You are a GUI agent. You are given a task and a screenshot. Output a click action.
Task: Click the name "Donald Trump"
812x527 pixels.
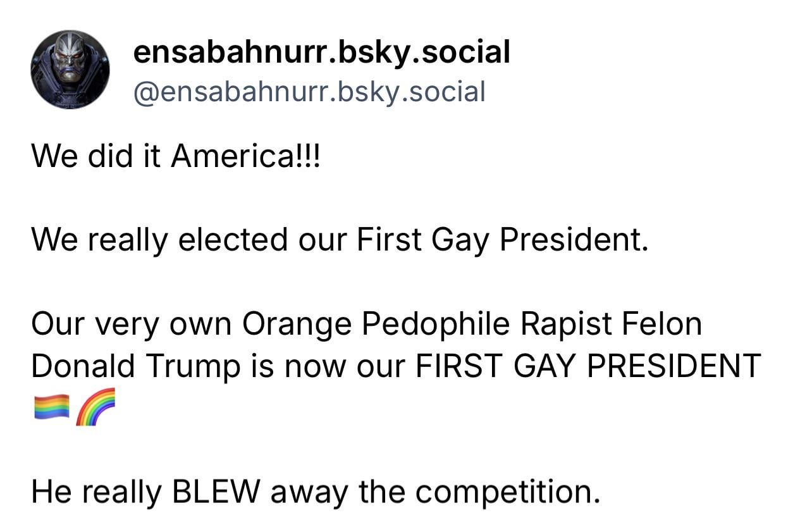pos(135,366)
